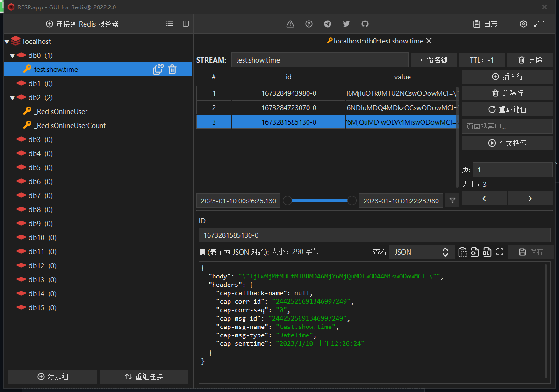The width and height of the screenshot is (559, 392).
Task: Open the help question mark icon
Action: click(x=309, y=24)
